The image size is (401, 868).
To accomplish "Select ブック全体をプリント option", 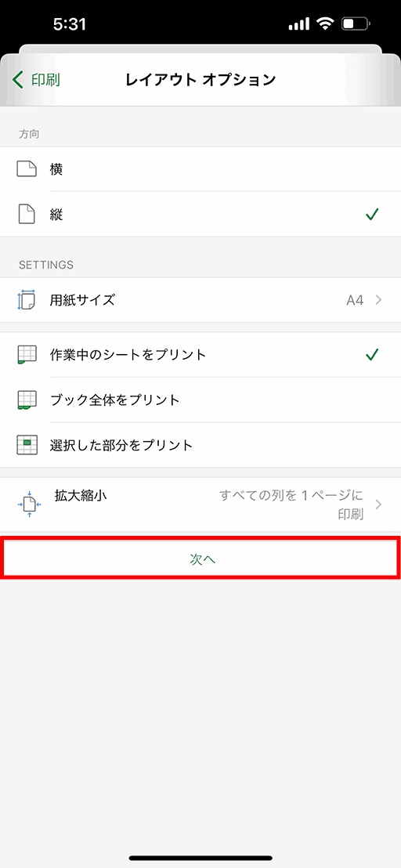I will click(x=200, y=400).
